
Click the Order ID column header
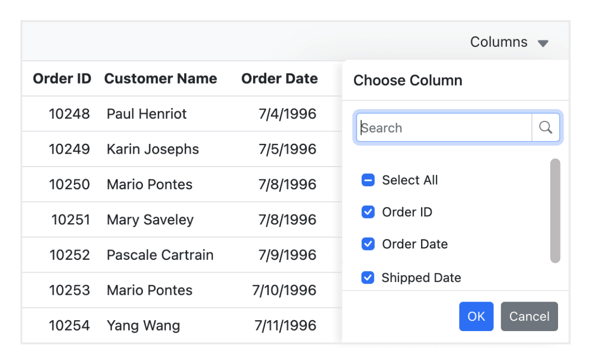[62, 79]
